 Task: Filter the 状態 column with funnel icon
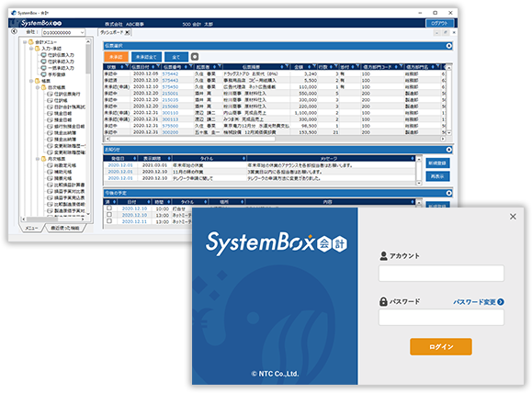point(127,66)
